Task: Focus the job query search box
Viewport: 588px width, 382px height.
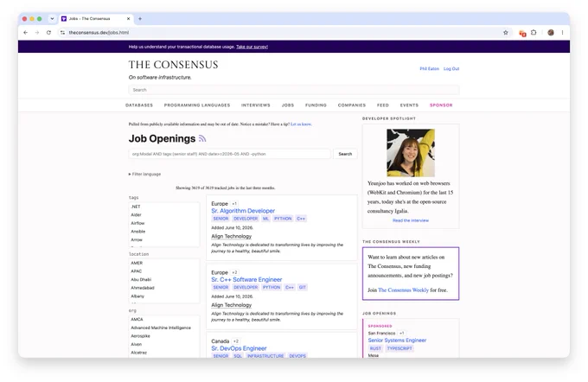Action: coord(229,154)
